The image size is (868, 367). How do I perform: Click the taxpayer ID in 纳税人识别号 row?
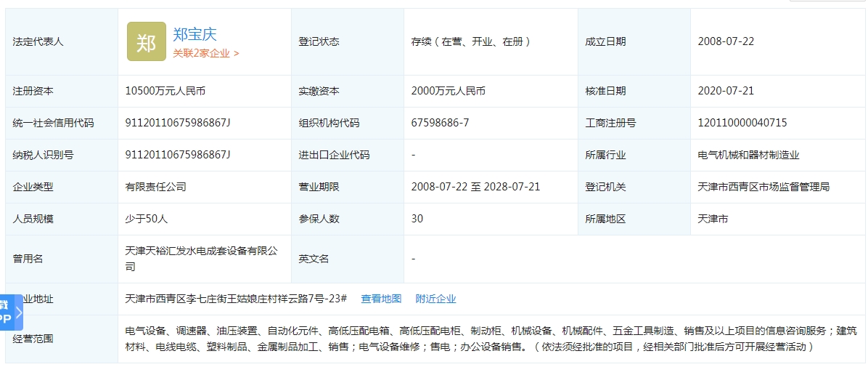(x=178, y=155)
